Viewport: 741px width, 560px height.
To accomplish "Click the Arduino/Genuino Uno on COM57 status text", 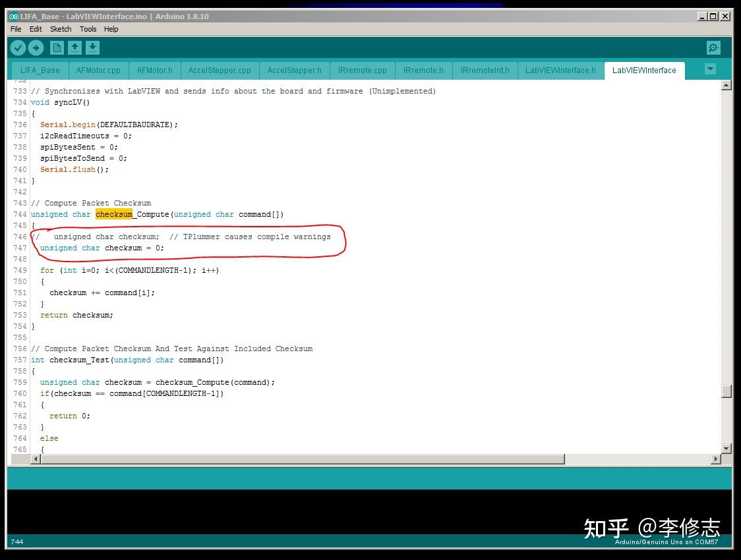I will (x=666, y=542).
